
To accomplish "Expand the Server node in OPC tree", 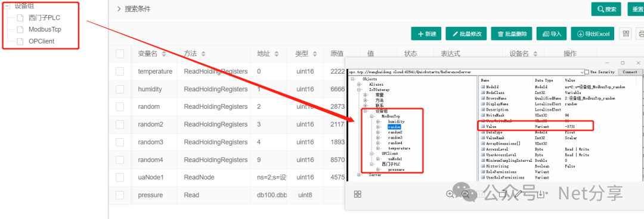I will point(360,175).
